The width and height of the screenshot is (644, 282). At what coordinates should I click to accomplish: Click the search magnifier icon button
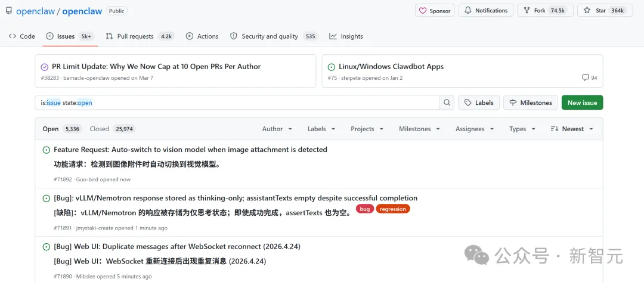447,103
